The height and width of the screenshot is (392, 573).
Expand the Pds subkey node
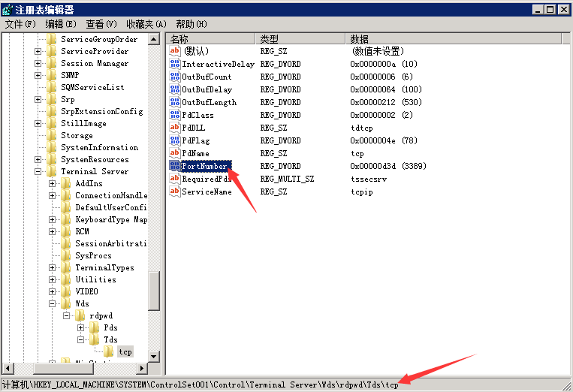click(80, 327)
